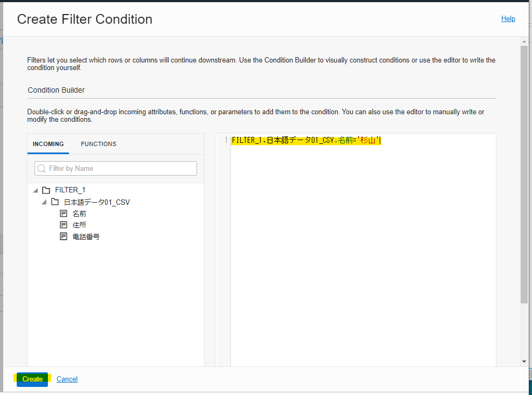Viewport: 532px width, 395px height.
Task: Open the Help link
Action: [508, 19]
